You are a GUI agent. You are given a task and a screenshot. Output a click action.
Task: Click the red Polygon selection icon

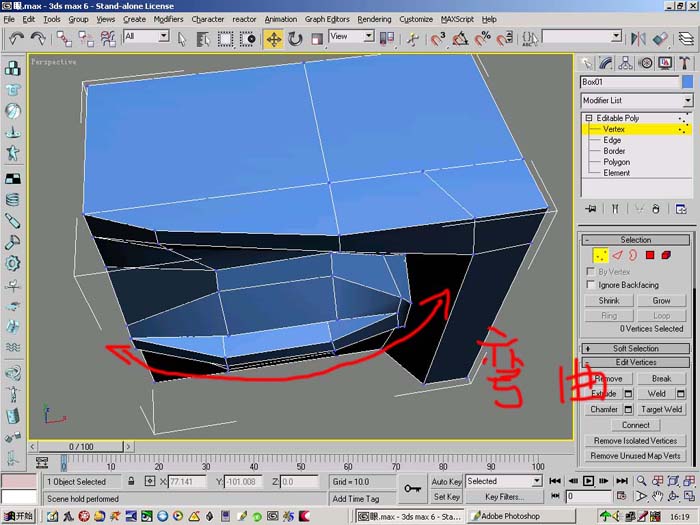650,255
